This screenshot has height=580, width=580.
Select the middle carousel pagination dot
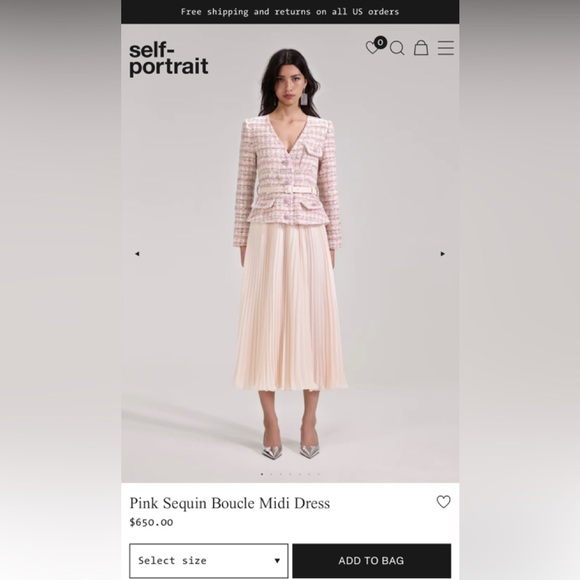click(x=290, y=474)
